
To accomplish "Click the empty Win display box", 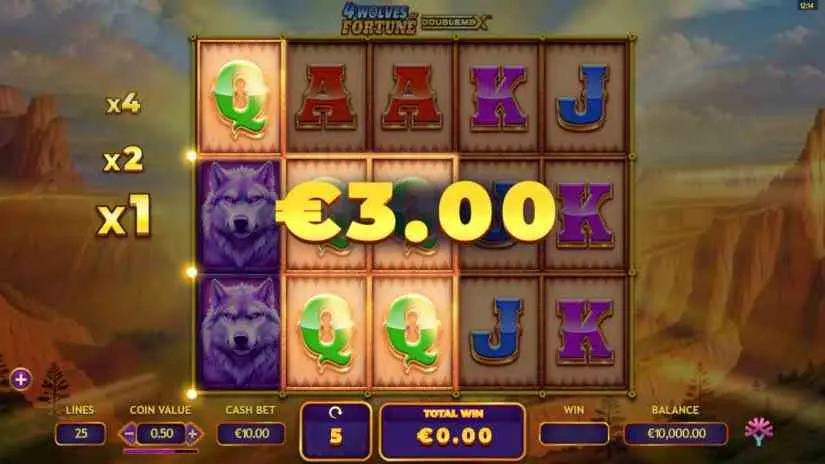I will click(x=574, y=433).
